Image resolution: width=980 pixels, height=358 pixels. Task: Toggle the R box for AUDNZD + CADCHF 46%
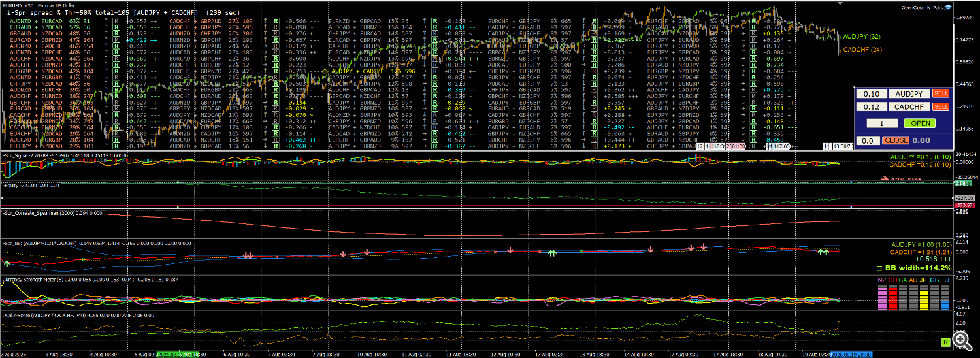coord(116,47)
